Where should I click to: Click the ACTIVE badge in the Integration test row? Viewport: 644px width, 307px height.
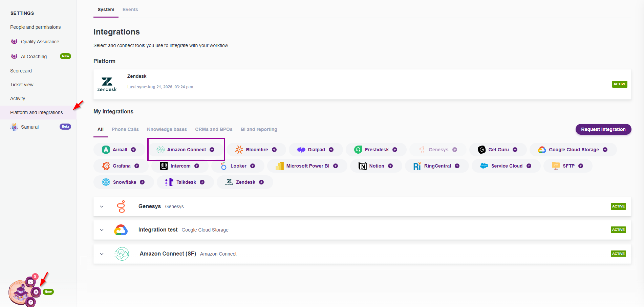[x=618, y=230]
